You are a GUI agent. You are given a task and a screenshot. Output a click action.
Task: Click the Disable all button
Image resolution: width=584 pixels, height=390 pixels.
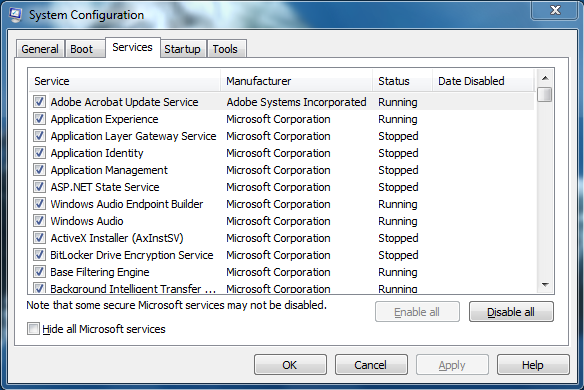coord(511,312)
